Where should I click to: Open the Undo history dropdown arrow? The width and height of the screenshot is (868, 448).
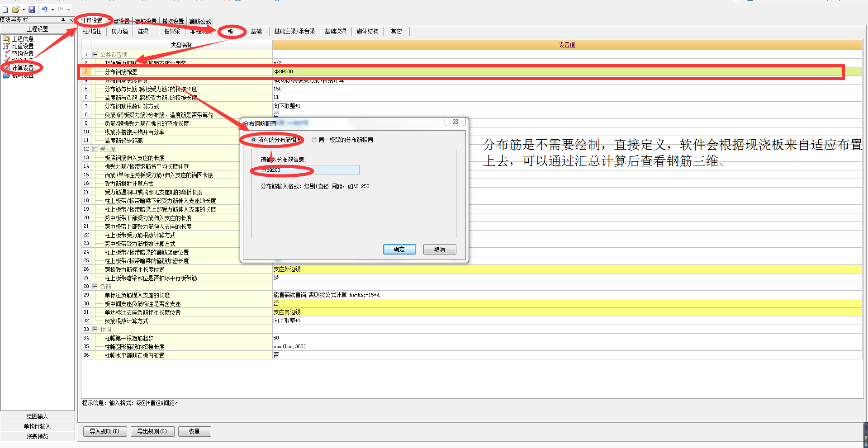(x=52, y=9)
